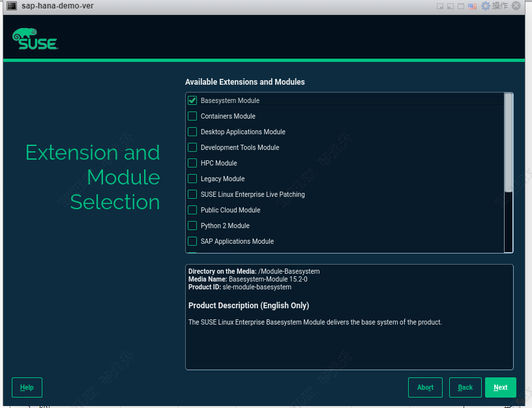Click the "Basesystem Module" list label
Image resolution: width=532 pixels, height=408 pixels.
(230, 100)
